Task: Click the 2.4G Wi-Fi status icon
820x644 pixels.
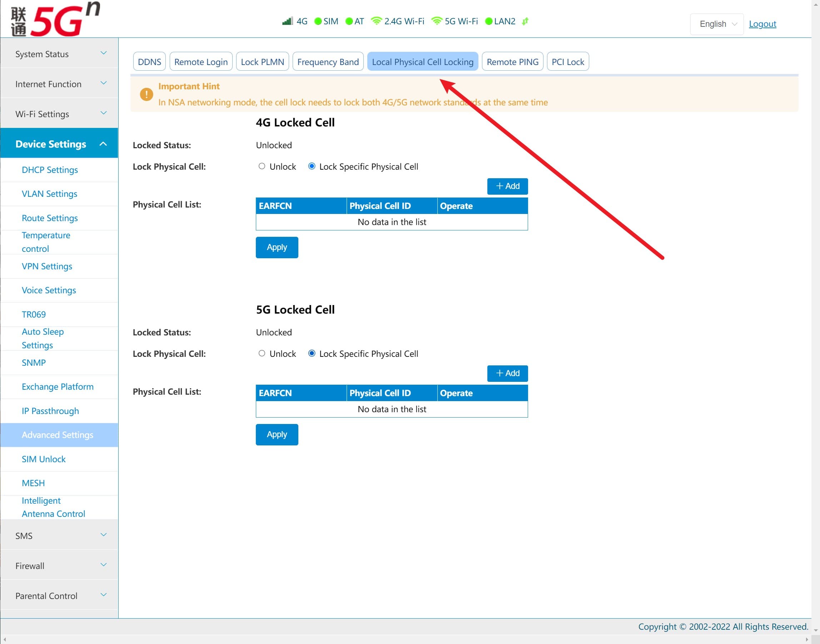Action: pos(377,21)
